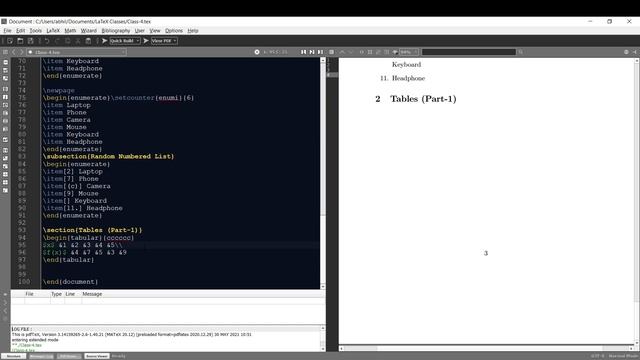This screenshot has width=640, height=360.
Task: Click the Message column header
Action: click(92, 294)
